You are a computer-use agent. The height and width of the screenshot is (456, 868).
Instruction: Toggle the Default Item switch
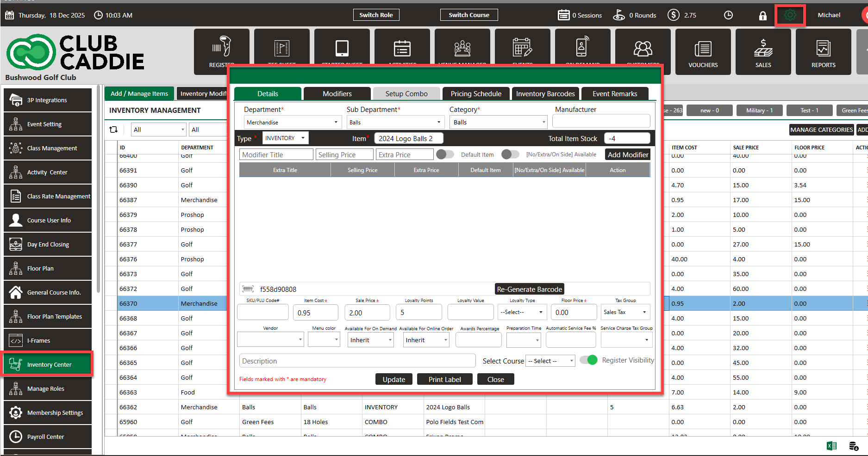point(445,154)
